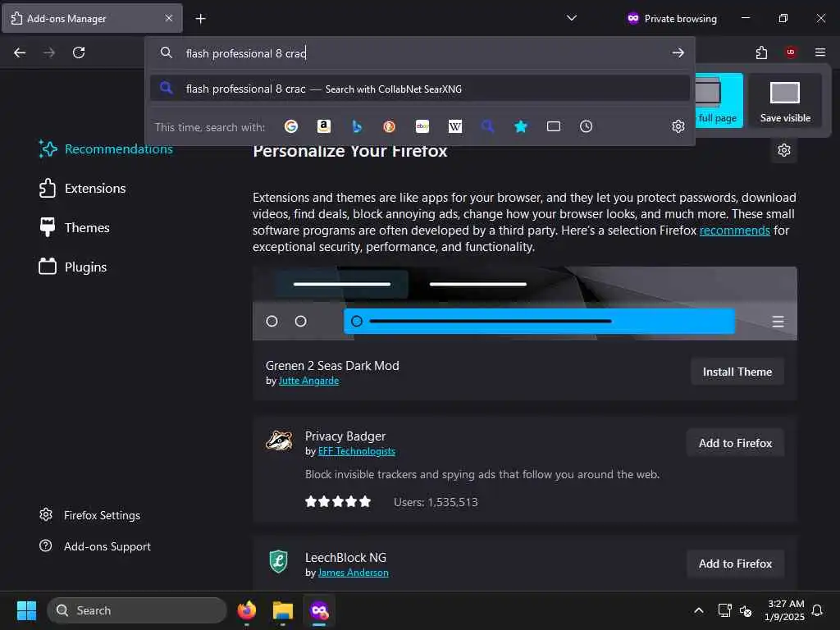Click the Go arrow in address bar

pos(678,52)
